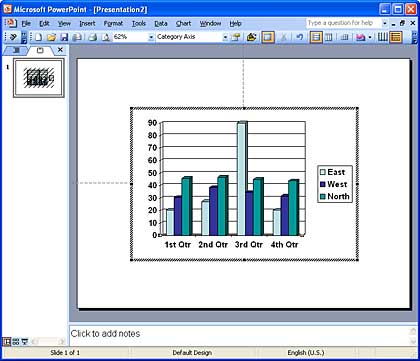Open the help question box dropdown arrow
This screenshot has height=361, width=420.
click(x=385, y=23)
